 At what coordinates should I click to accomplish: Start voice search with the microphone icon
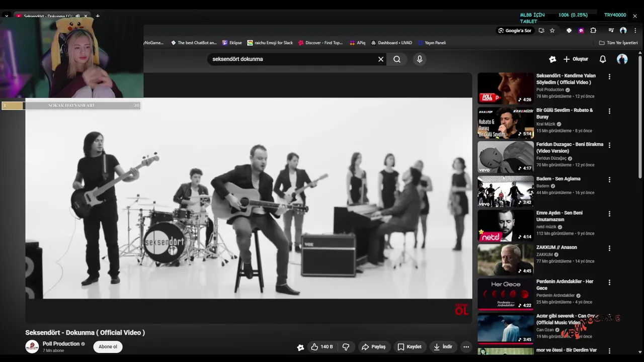pyautogui.click(x=420, y=59)
